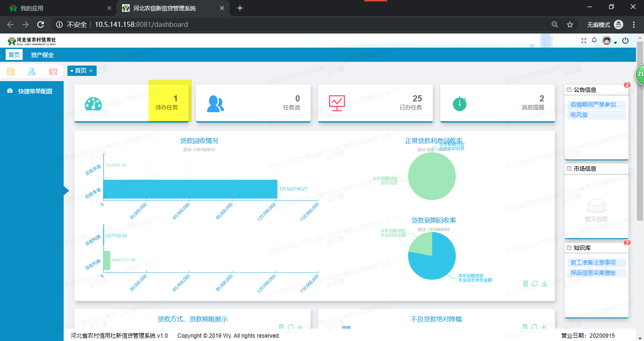Screen dimensions: 644x341
Task: Expand the user avatar dropdown menu
Action: (615, 42)
